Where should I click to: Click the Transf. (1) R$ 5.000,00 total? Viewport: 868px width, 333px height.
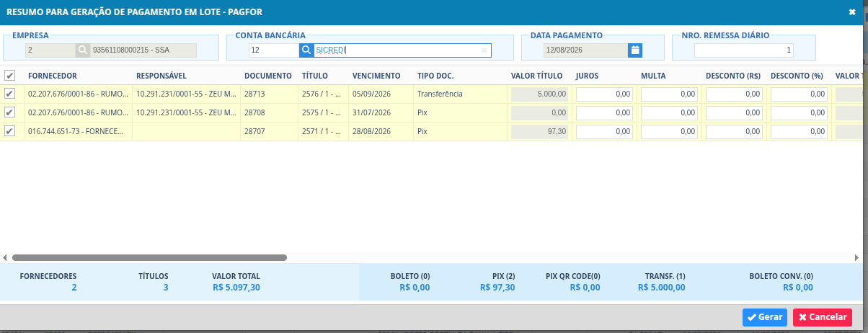[x=661, y=282]
